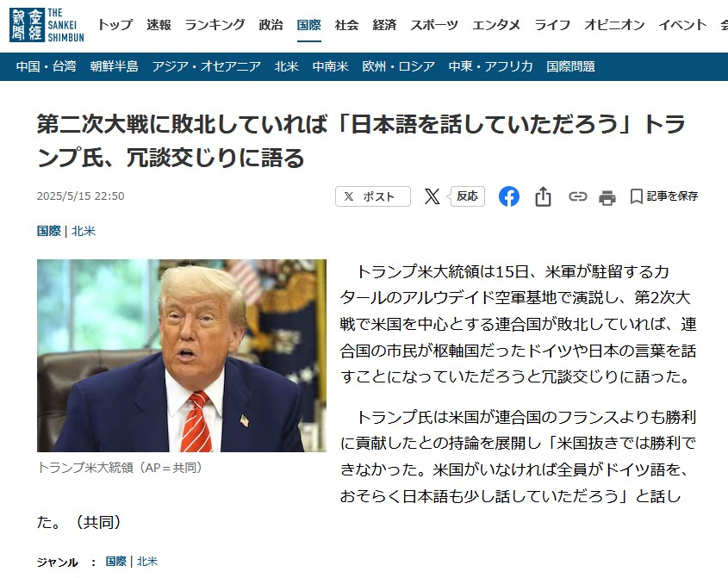The width and height of the screenshot is (728, 578).
Task: Click the ジャンル 国際 link at bottom
Action: (116, 562)
